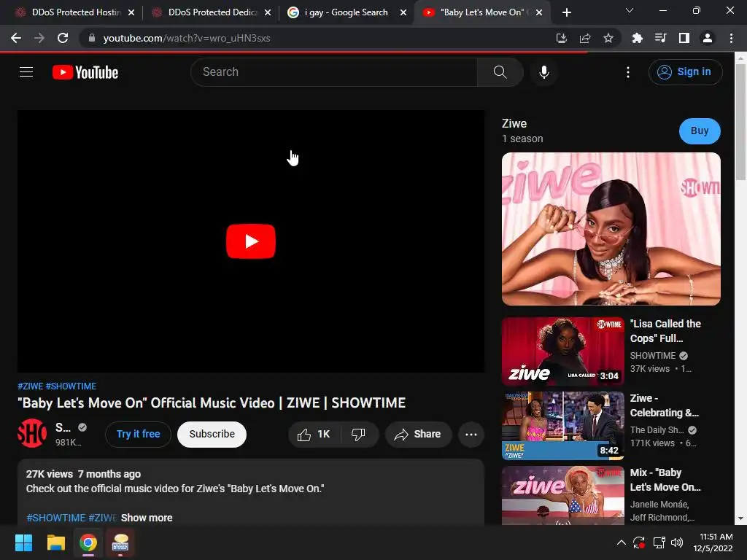Start voice search with microphone icon
The image size is (747, 560).
pyautogui.click(x=543, y=72)
